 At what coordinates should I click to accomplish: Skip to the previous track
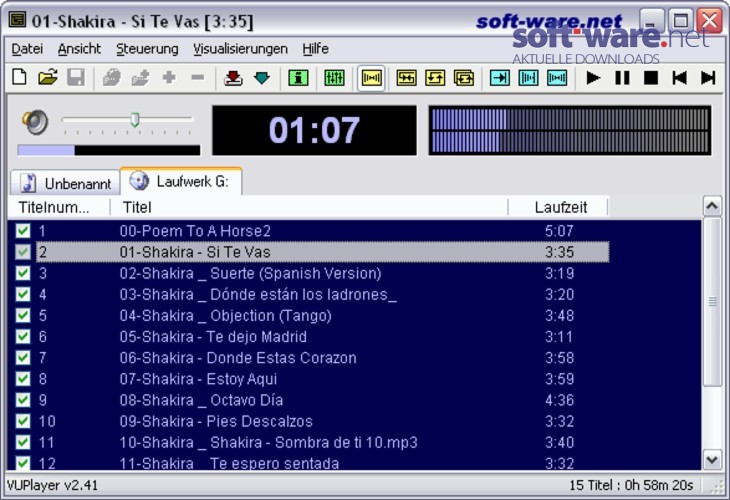(679, 77)
